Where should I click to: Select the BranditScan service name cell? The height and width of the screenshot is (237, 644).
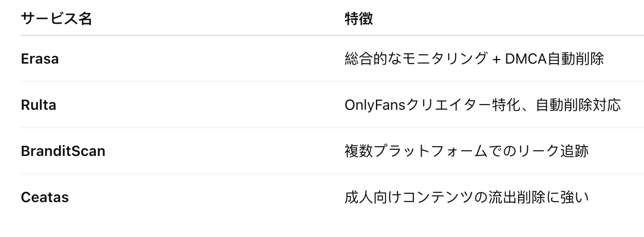[63, 151]
